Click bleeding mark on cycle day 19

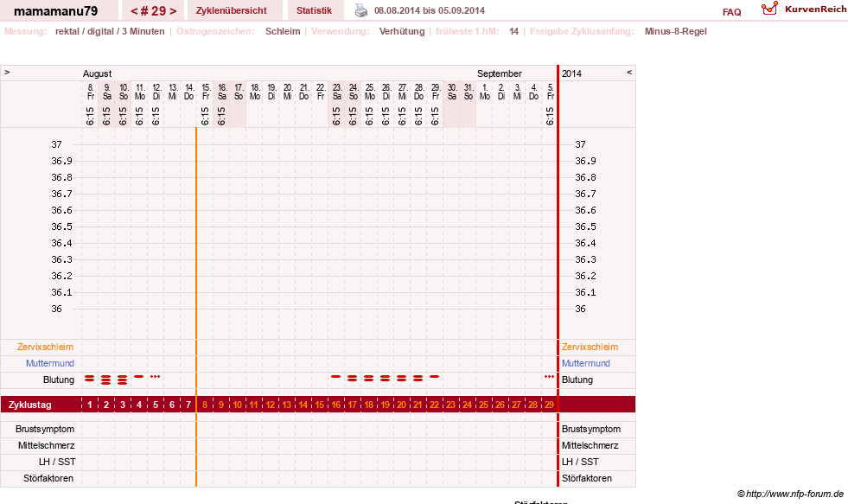[x=385, y=379]
